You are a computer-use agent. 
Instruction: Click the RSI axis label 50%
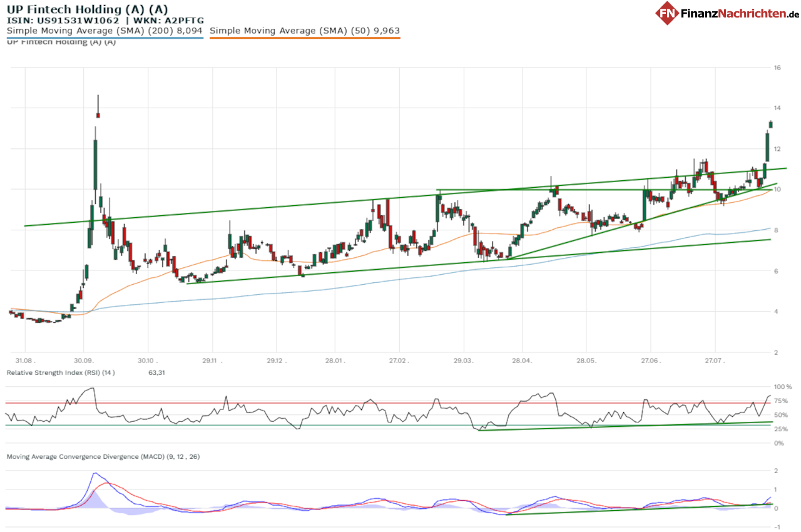coord(780,415)
